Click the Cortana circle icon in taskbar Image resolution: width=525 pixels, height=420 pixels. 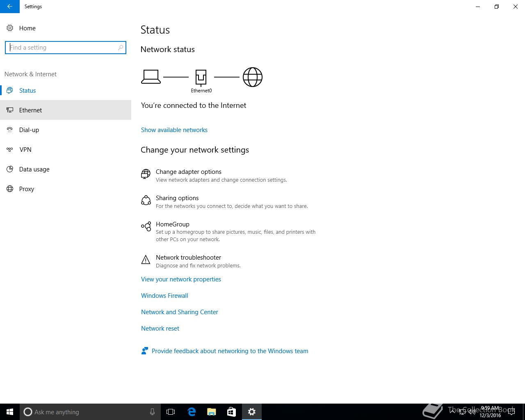point(28,412)
